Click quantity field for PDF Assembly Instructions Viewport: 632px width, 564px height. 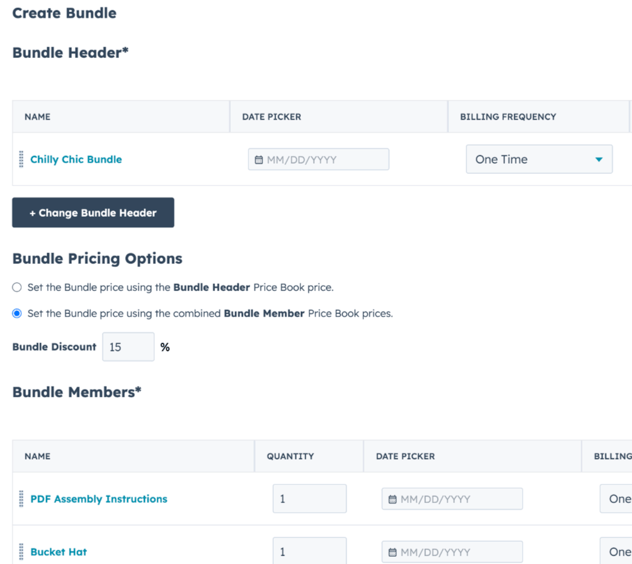(309, 499)
